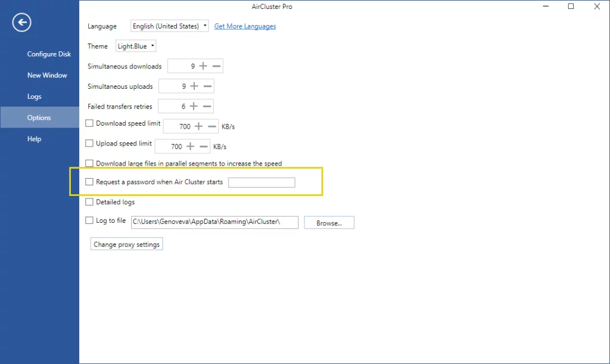Decrease failed transfers retries with minus icon
The height and width of the screenshot is (364, 610).
207,107
